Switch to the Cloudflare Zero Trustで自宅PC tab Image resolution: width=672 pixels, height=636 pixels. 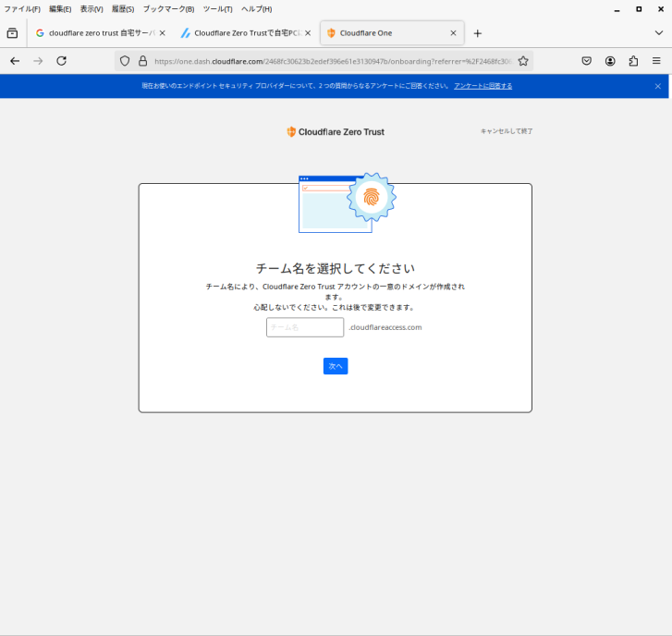[245, 33]
